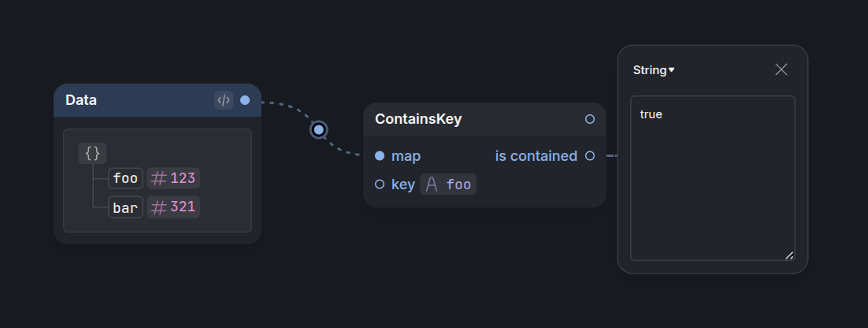This screenshot has height=328, width=868.
Task: Click the resize grip of the text area
Action: 789,255
